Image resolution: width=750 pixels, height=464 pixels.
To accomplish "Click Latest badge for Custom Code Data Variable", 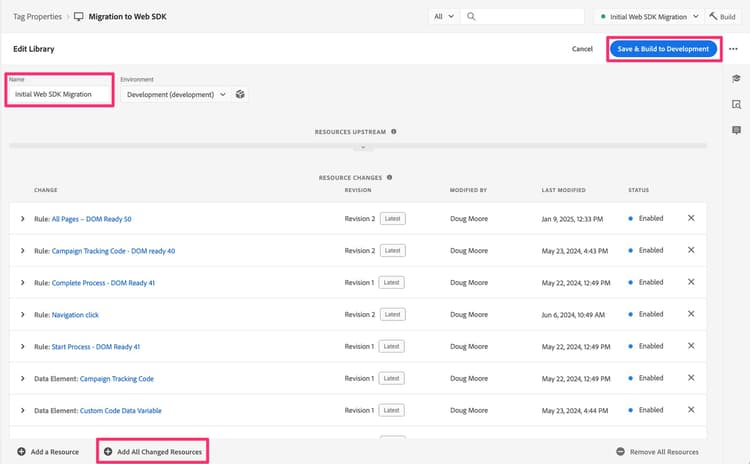I will pos(391,410).
